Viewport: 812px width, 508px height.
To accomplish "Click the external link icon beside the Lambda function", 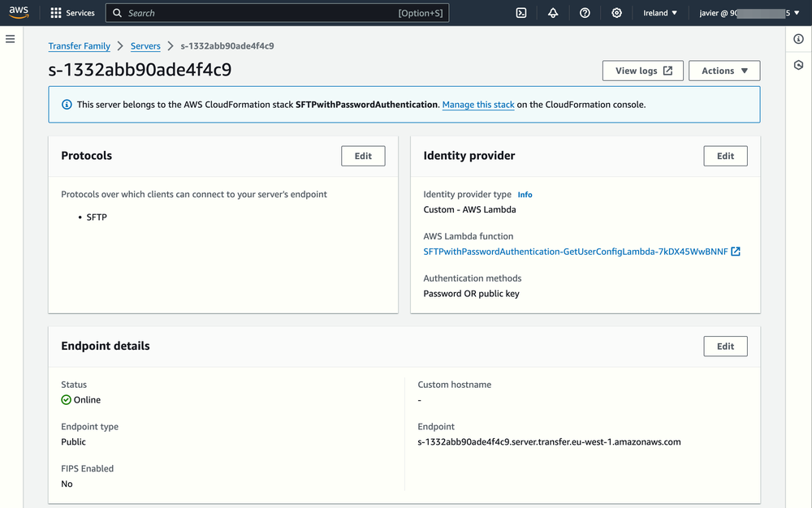I will click(735, 252).
